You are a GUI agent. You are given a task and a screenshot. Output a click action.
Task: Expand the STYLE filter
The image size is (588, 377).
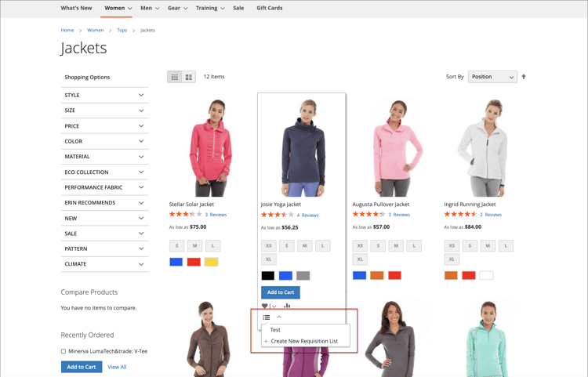click(104, 95)
